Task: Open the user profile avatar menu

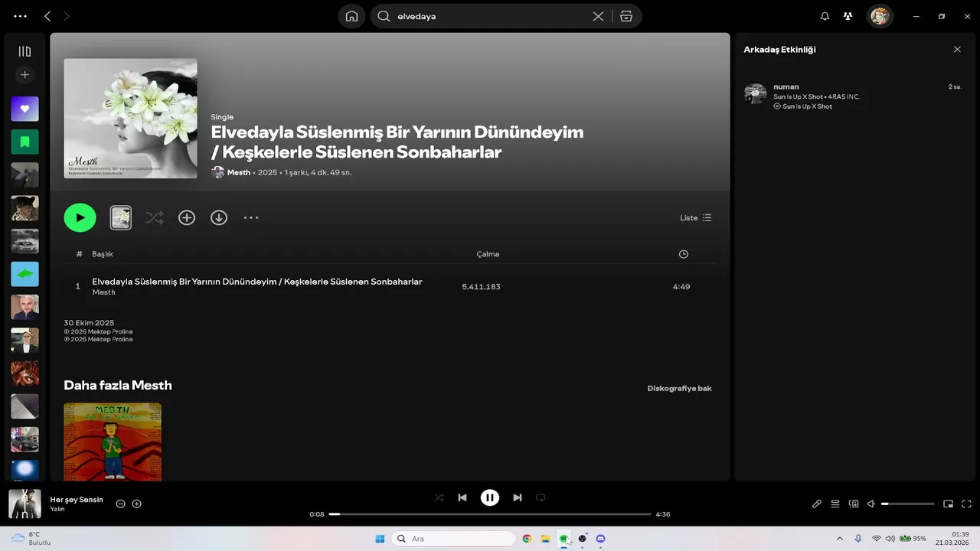Action: (880, 16)
